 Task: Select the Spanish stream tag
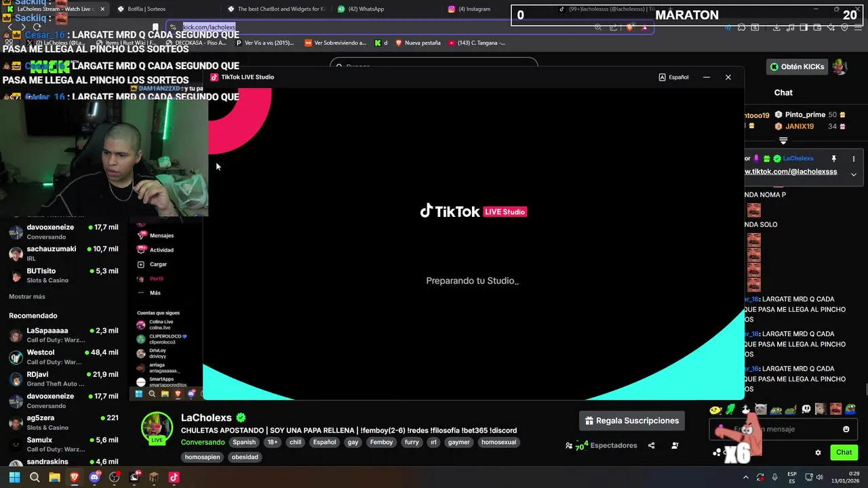(x=244, y=442)
